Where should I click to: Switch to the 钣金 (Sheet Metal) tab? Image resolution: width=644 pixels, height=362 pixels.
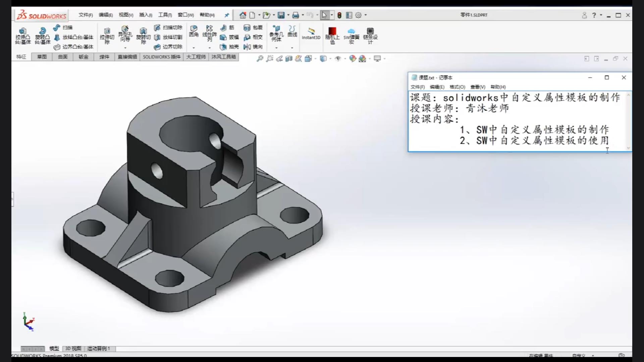pos(84,57)
